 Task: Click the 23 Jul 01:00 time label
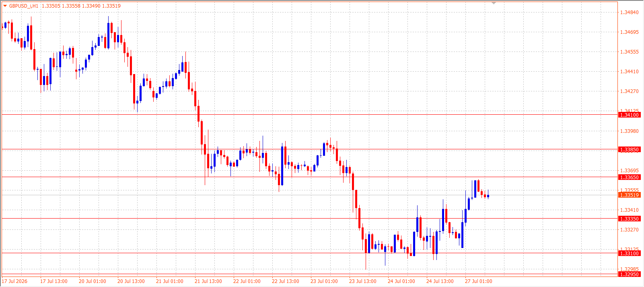(x=324, y=281)
